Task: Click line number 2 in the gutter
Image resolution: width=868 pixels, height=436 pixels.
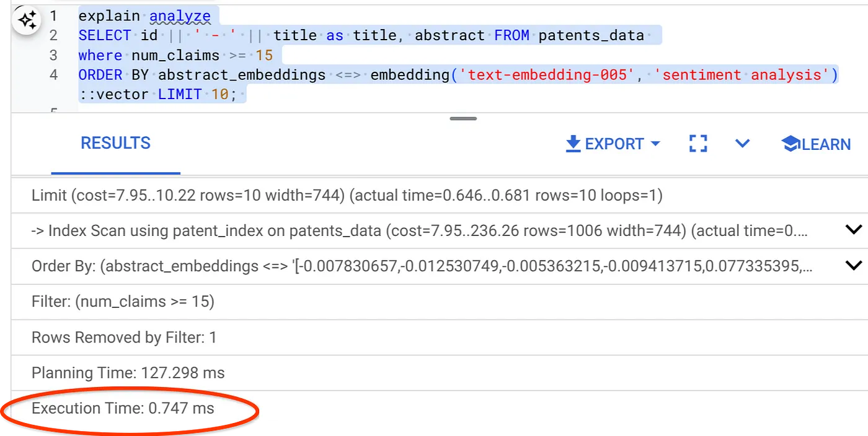Action: coord(53,35)
